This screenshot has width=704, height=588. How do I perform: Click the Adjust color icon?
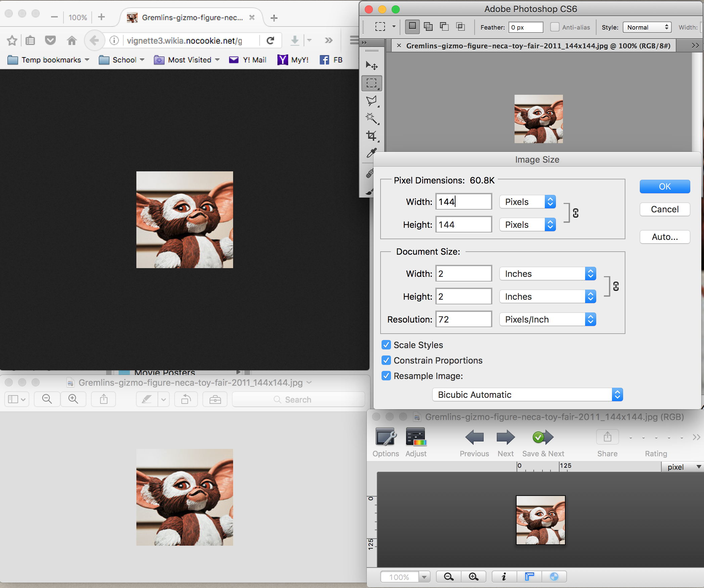point(416,437)
